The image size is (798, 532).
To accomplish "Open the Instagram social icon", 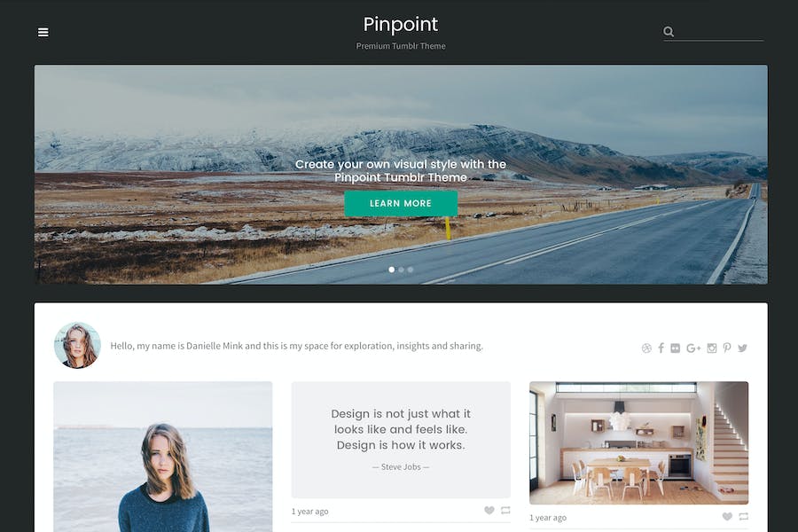I will [712, 348].
